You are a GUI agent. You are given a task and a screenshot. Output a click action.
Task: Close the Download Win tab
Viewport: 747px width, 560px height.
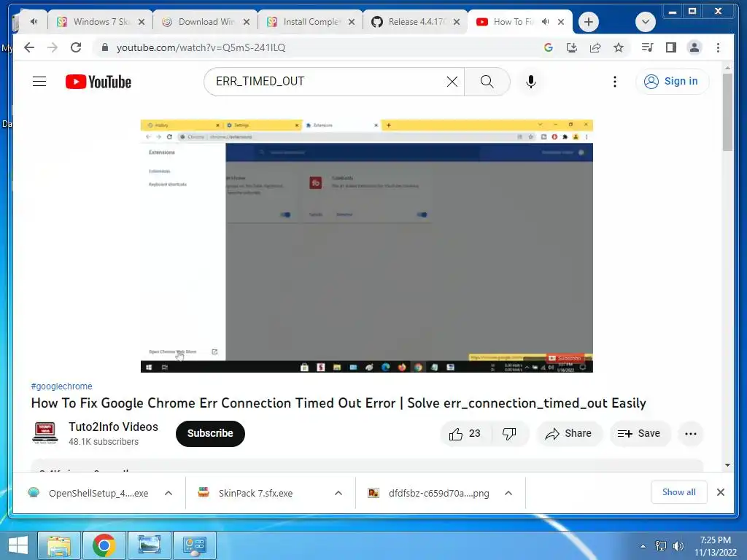247,22
